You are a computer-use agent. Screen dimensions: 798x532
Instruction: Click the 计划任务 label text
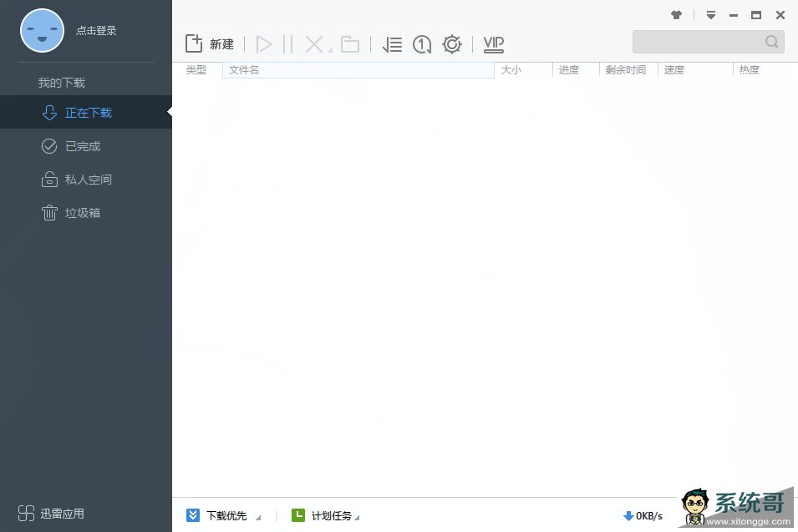[x=331, y=516]
